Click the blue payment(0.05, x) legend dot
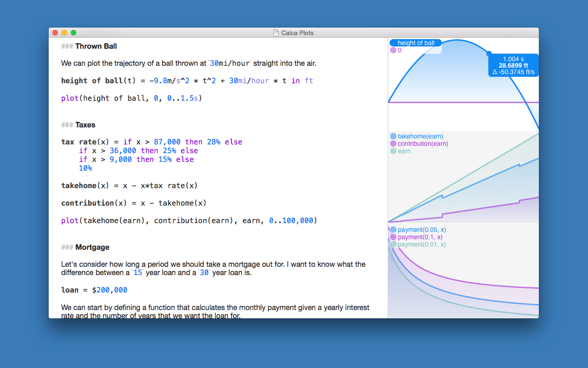 click(x=393, y=230)
